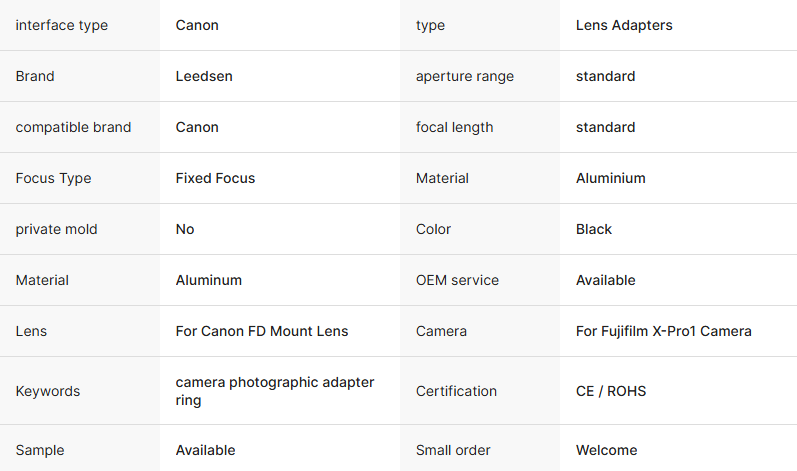The width and height of the screenshot is (797, 471).
Task: Click the 'Sample' label cell
Action: (41, 450)
